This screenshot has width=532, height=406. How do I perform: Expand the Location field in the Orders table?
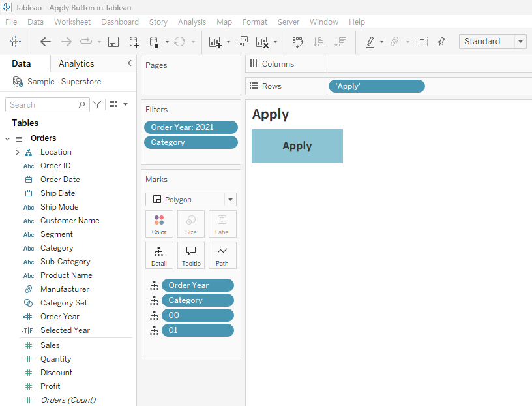17,151
